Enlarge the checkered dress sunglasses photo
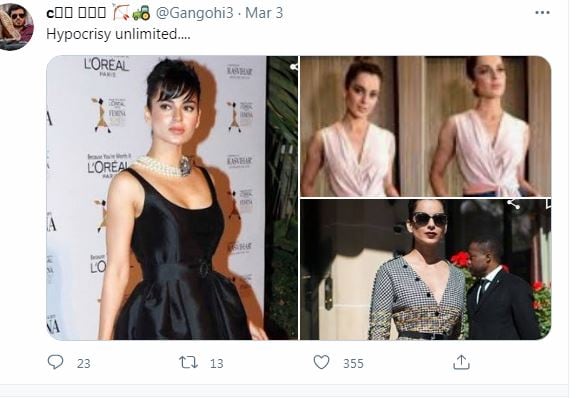The height and width of the screenshot is (398, 588). (x=426, y=270)
